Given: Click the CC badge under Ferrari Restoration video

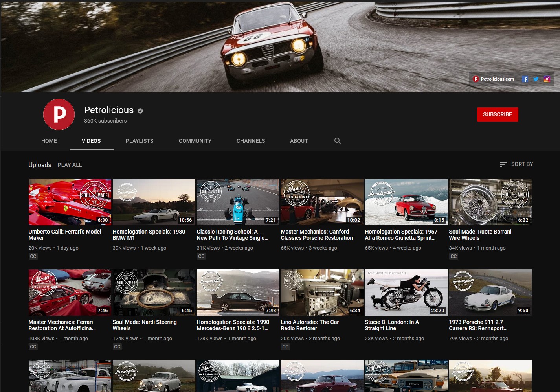Looking at the screenshot, I should (33, 347).
